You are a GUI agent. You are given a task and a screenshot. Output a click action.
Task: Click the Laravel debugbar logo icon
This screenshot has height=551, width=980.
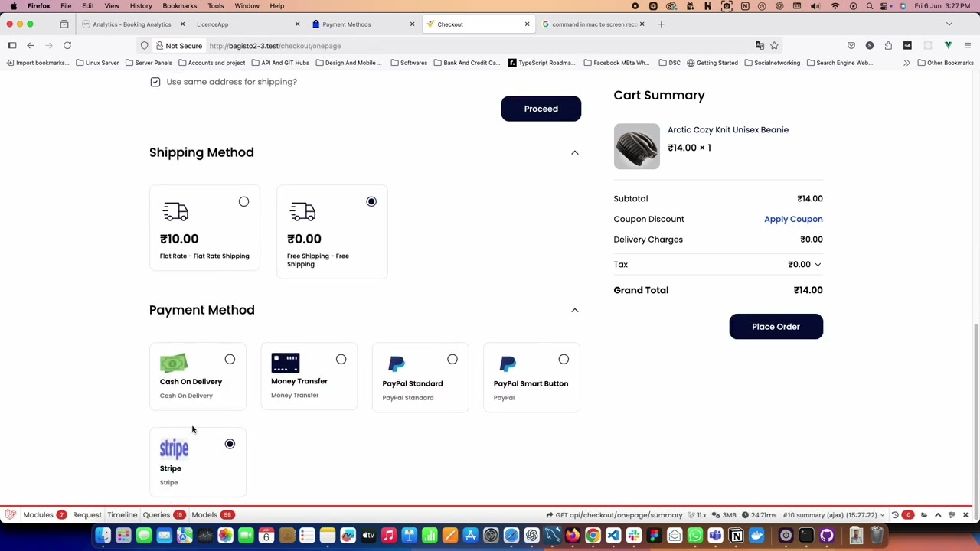[10, 515]
